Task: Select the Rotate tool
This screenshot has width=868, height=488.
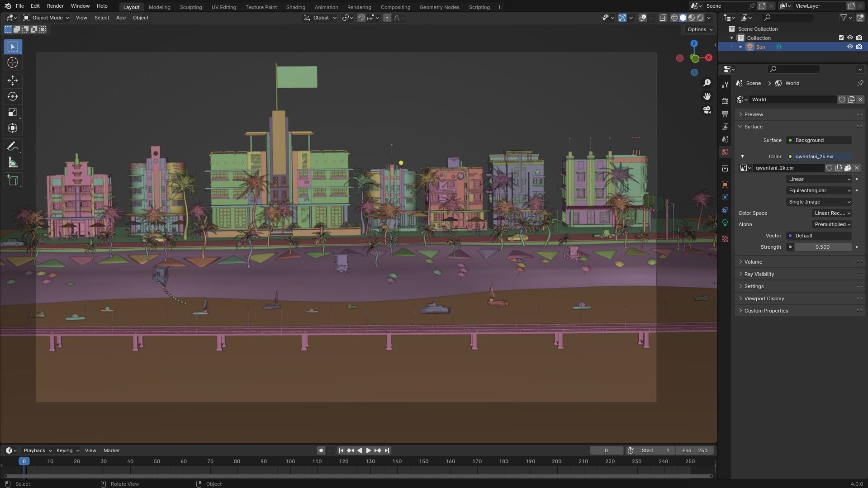Action: point(13,96)
